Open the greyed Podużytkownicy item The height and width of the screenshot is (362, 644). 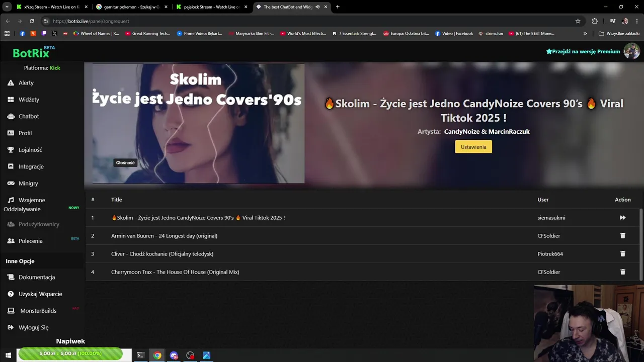coord(33,224)
